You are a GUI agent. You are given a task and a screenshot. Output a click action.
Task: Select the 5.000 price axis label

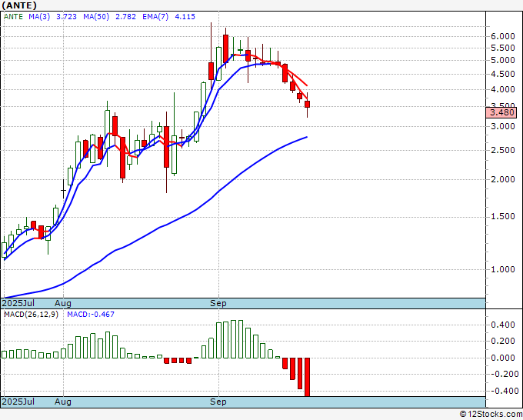pos(503,60)
